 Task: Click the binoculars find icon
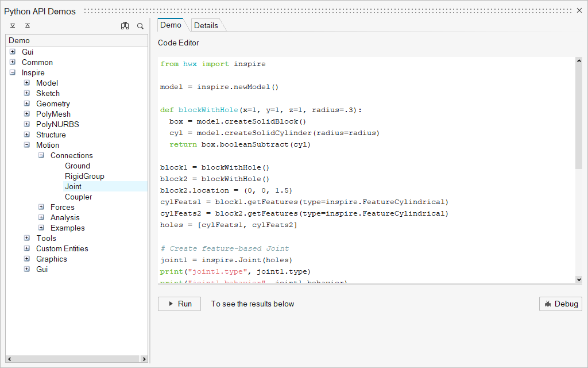click(x=125, y=26)
